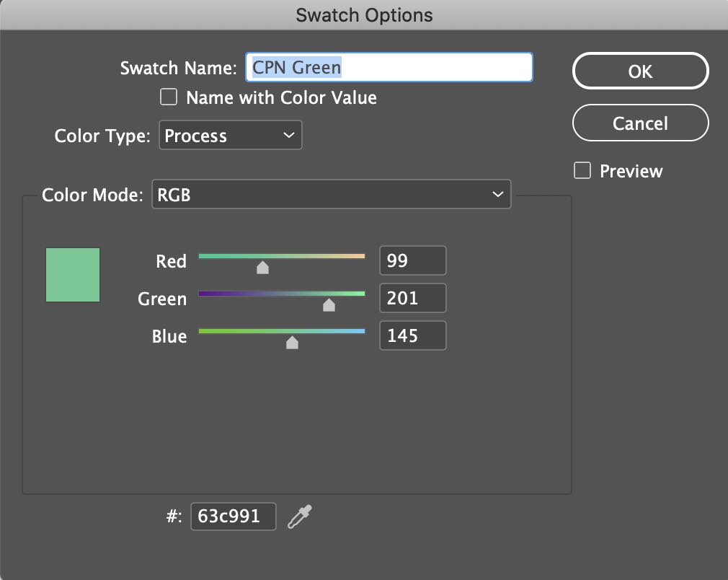The height and width of the screenshot is (580, 728).
Task: Click the Blue slider gradient track
Action: pyautogui.click(x=282, y=331)
